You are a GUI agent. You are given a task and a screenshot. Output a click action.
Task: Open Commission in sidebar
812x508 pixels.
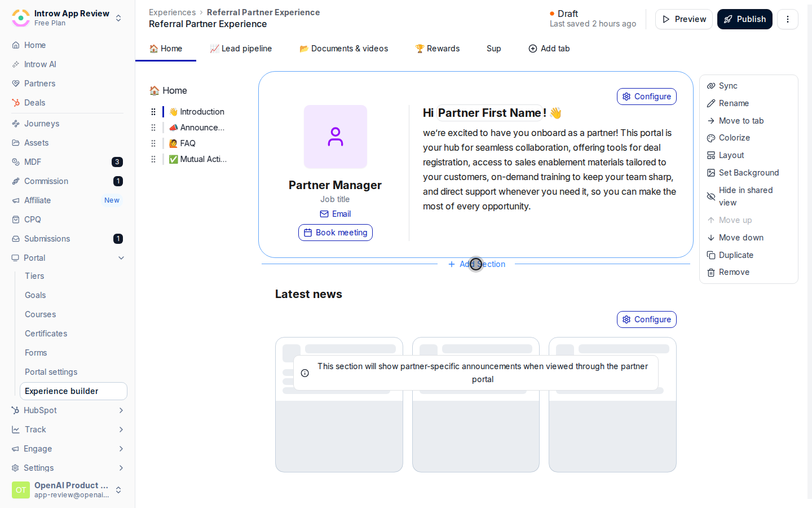tap(67, 181)
